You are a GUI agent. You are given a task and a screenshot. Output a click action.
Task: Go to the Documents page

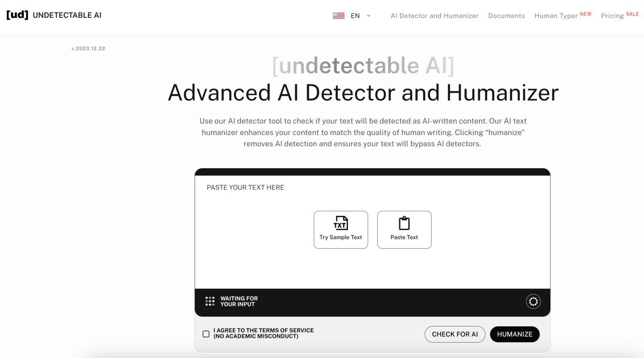pyautogui.click(x=506, y=15)
